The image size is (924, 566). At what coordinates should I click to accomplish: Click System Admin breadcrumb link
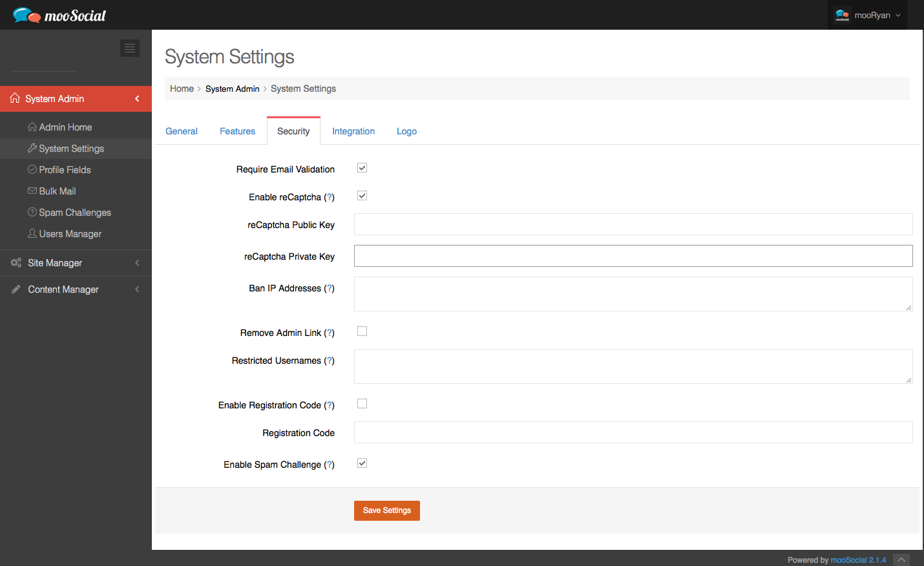coord(233,89)
